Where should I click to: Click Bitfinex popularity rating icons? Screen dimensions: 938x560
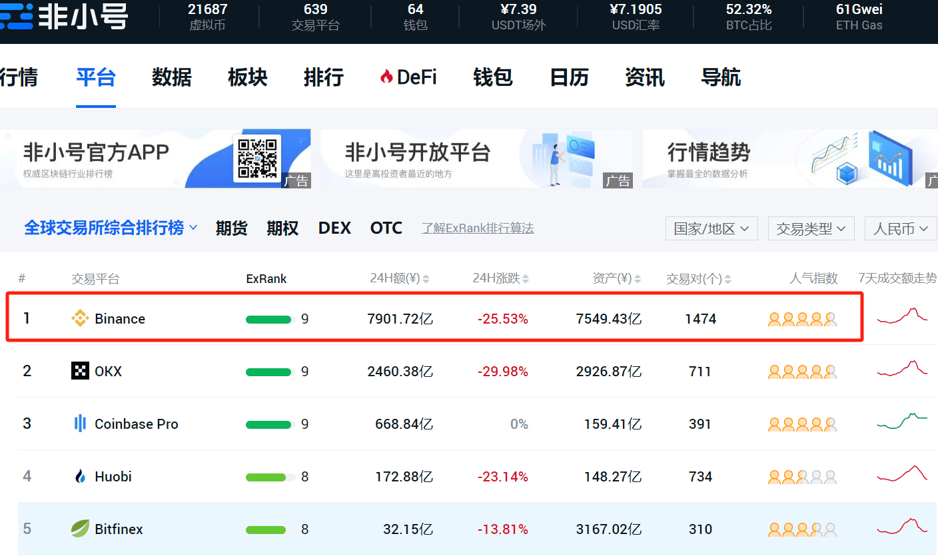click(803, 529)
